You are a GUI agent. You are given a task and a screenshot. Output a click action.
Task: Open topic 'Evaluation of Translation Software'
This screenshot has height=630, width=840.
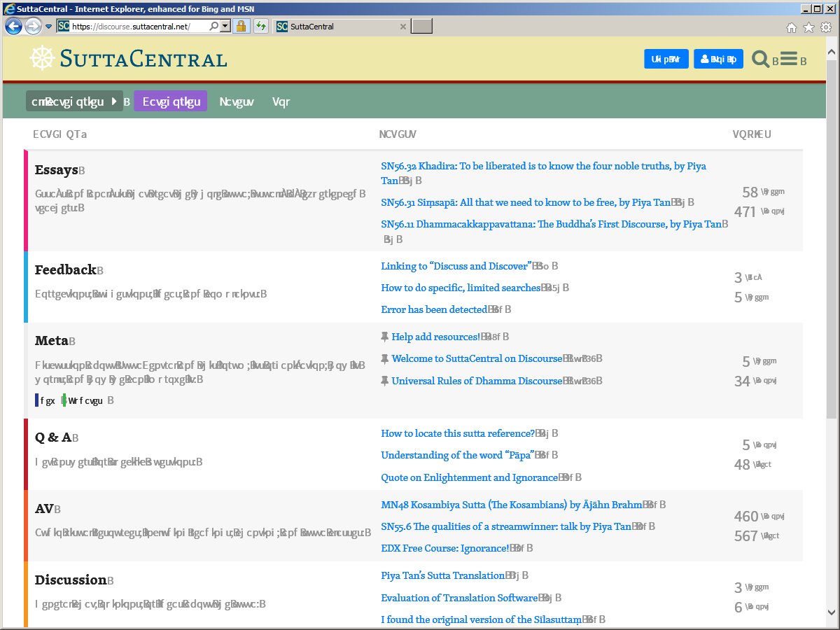tap(459, 598)
